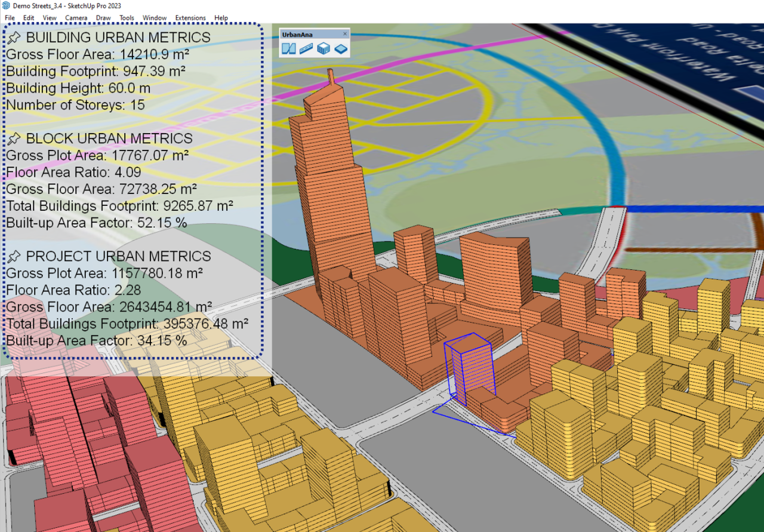Click the pin icon beside Block Urban Metrics
The height and width of the screenshot is (532, 764).
tap(14, 139)
